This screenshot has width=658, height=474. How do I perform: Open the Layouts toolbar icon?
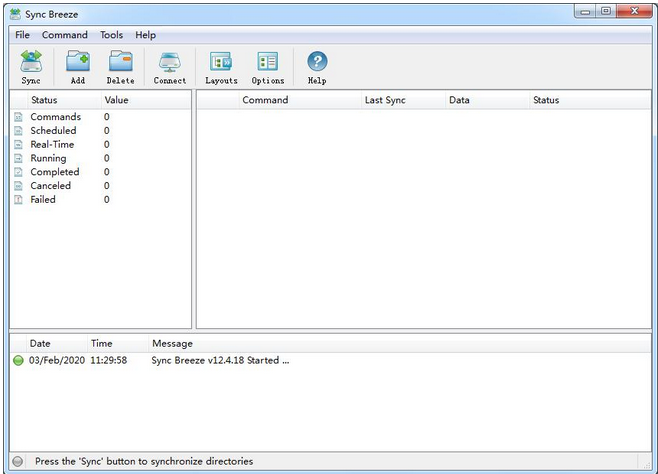click(221, 63)
